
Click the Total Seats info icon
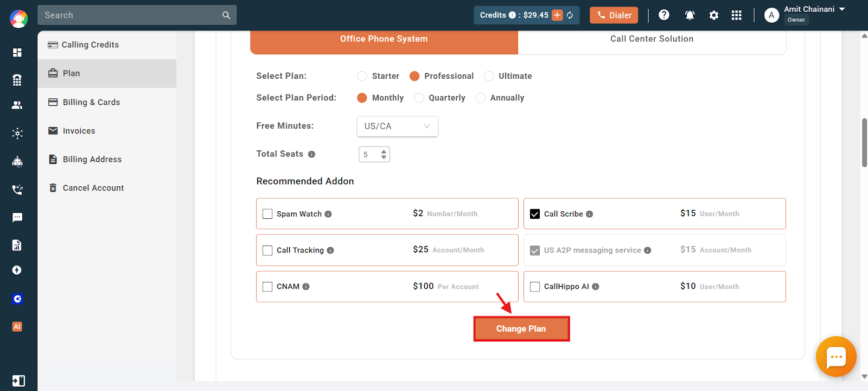coord(311,154)
